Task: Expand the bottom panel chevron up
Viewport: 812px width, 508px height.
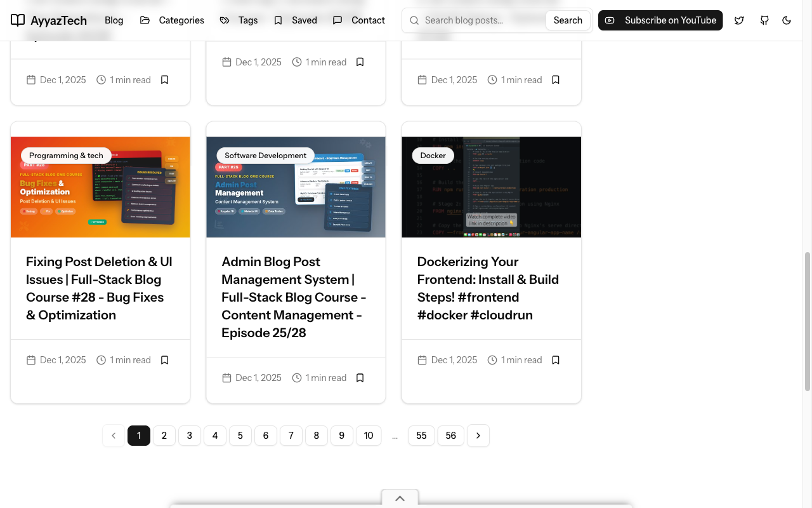Action: pos(400,498)
